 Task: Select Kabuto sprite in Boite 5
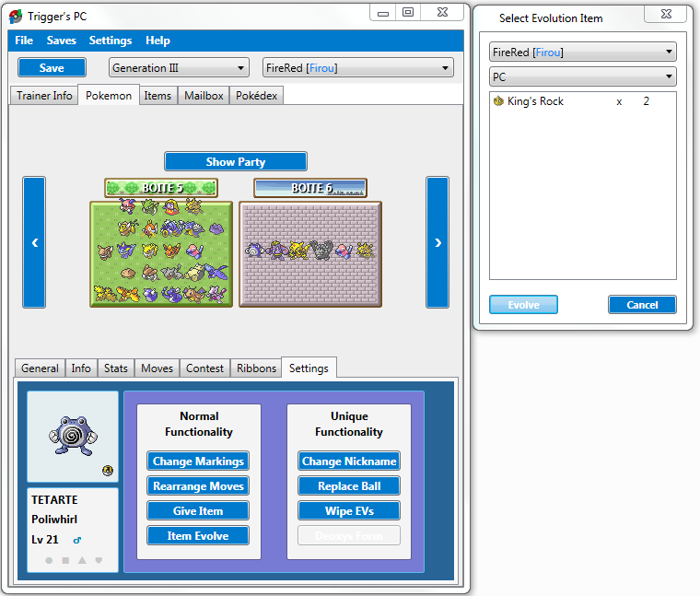point(128,274)
